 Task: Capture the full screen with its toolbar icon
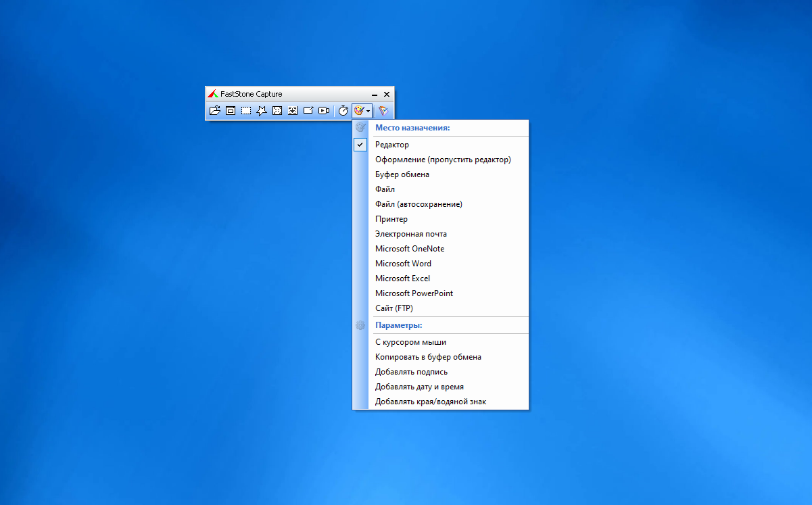pos(277,110)
